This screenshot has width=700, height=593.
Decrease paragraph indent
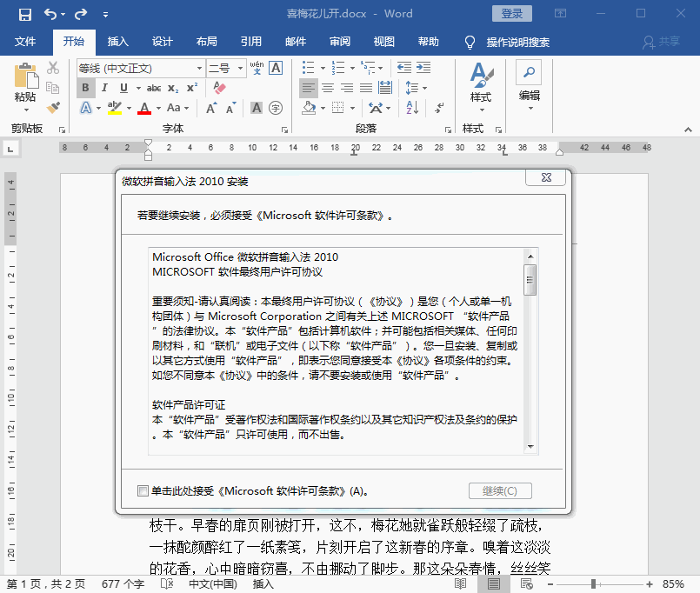point(404,68)
